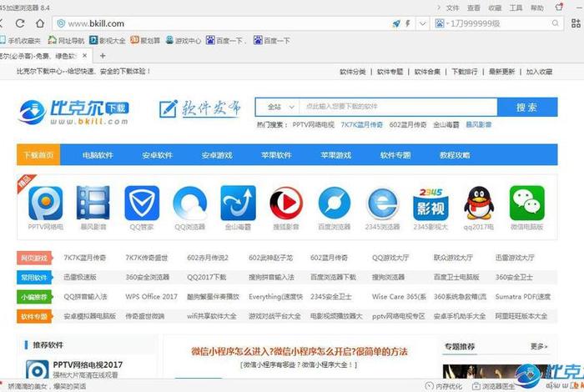Click the 软件发布 pencil banner
584x392 pixels.
pyautogui.click(x=199, y=109)
